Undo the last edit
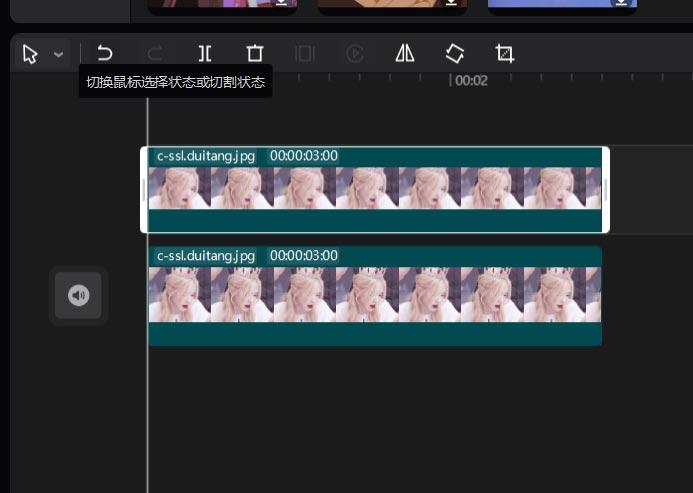 [104, 54]
